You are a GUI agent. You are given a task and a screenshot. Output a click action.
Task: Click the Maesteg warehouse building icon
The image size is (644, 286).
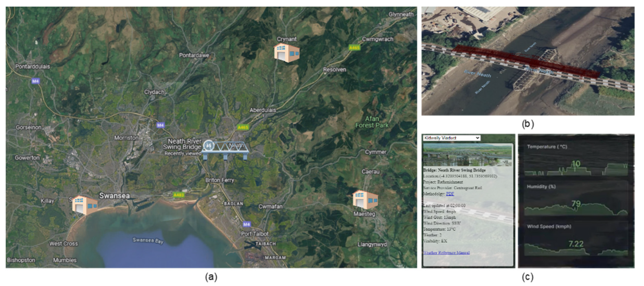pyautogui.click(x=365, y=200)
